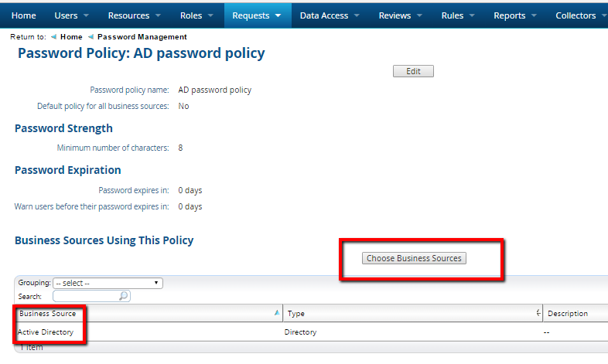608x364 pixels.
Task: Open the Data Access menu
Action: pos(330,15)
